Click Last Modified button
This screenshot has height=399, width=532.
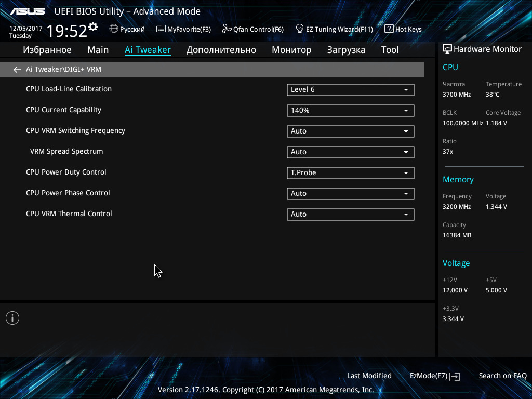click(369, 376)
